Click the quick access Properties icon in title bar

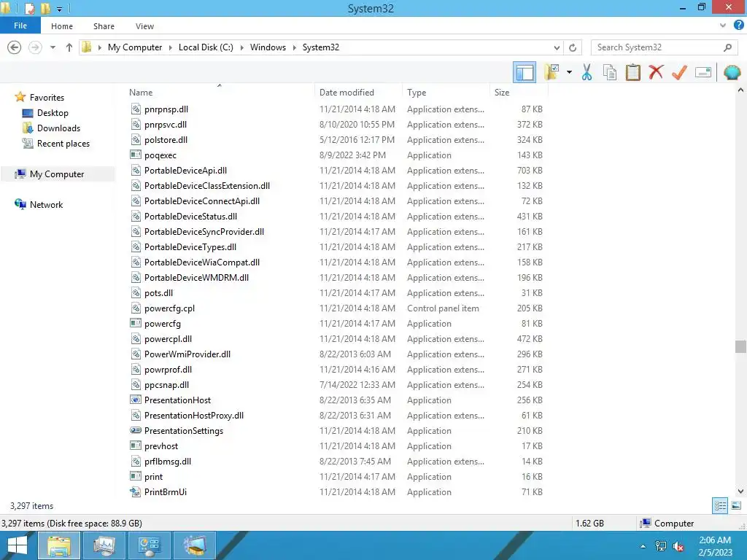(x=29, y=8)
